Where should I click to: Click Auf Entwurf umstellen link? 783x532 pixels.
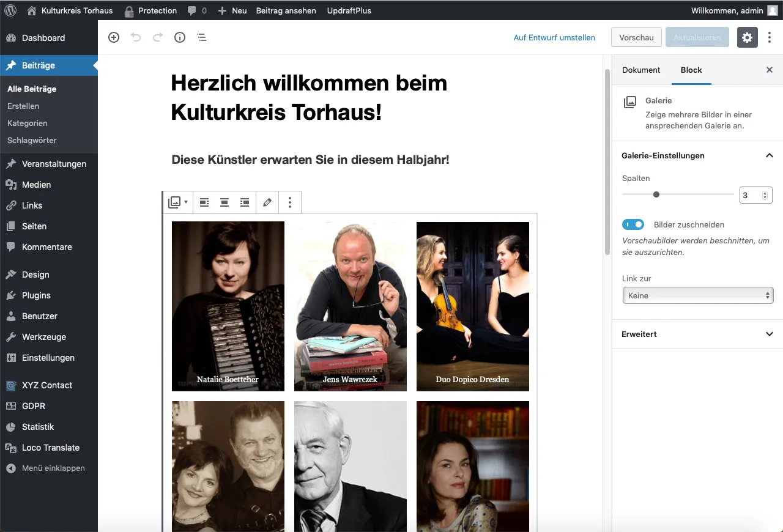554,37
